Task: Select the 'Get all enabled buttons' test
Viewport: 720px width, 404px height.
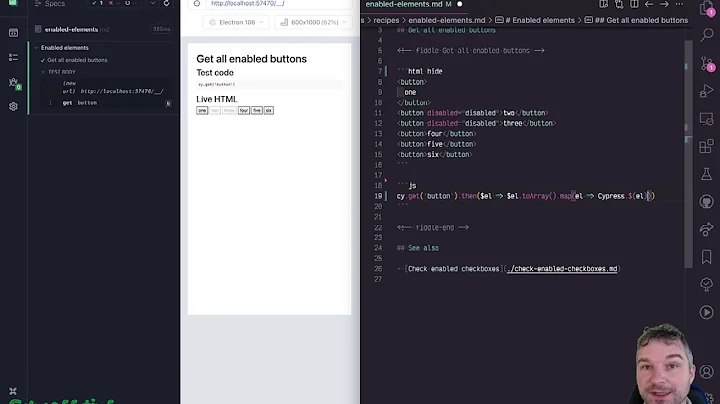Action: click(77, 60)
